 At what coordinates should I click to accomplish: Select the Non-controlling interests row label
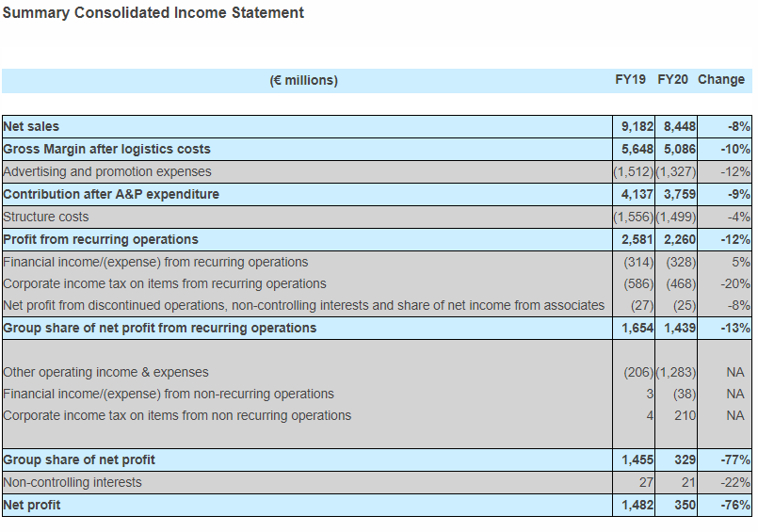pos(73,482)
